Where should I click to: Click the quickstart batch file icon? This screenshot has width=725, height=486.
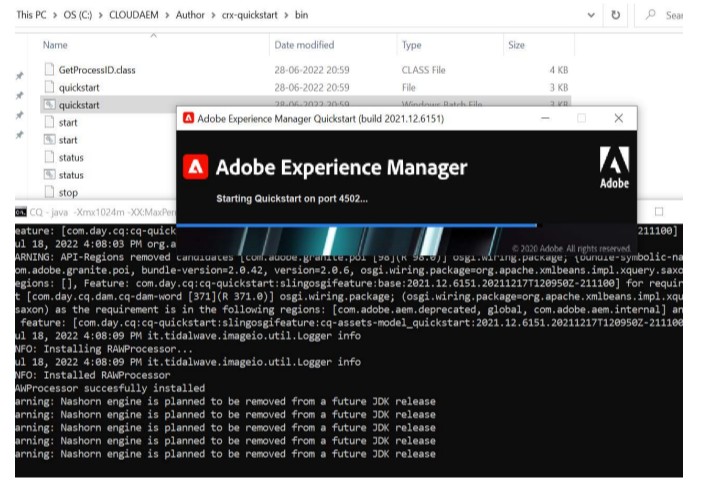pyautogui.click(x=49, y=105)
